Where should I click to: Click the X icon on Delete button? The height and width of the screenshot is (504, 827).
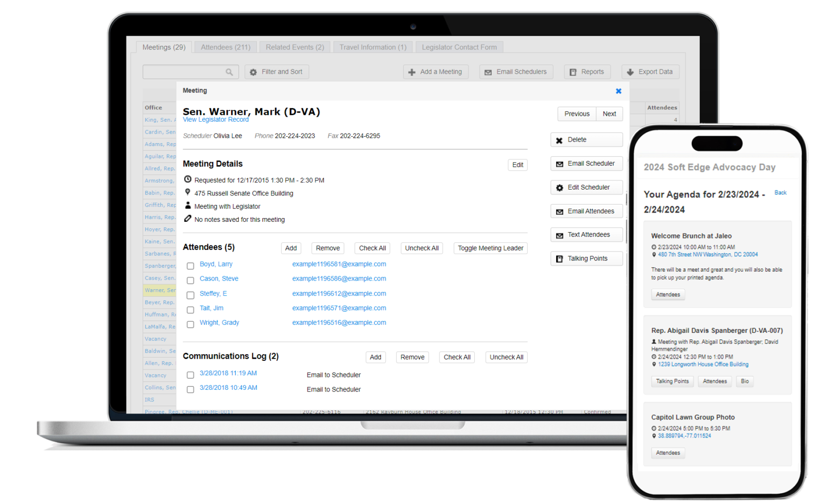(559, 140)
